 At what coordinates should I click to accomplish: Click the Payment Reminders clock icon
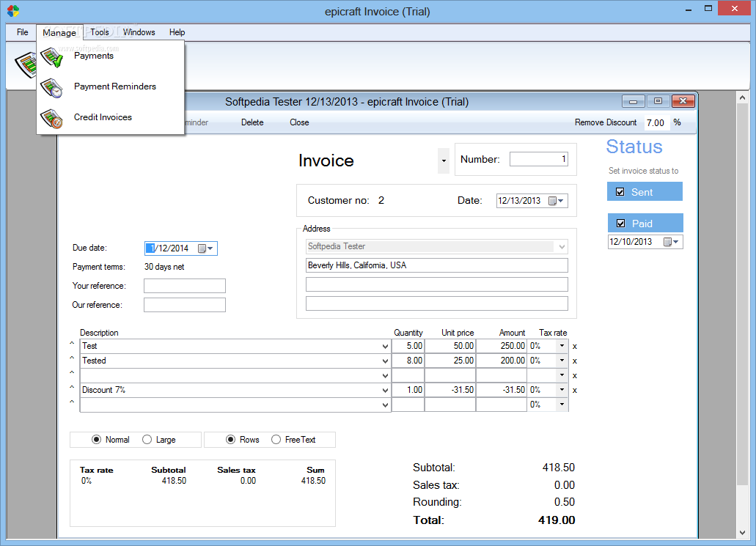pos(51,88)
